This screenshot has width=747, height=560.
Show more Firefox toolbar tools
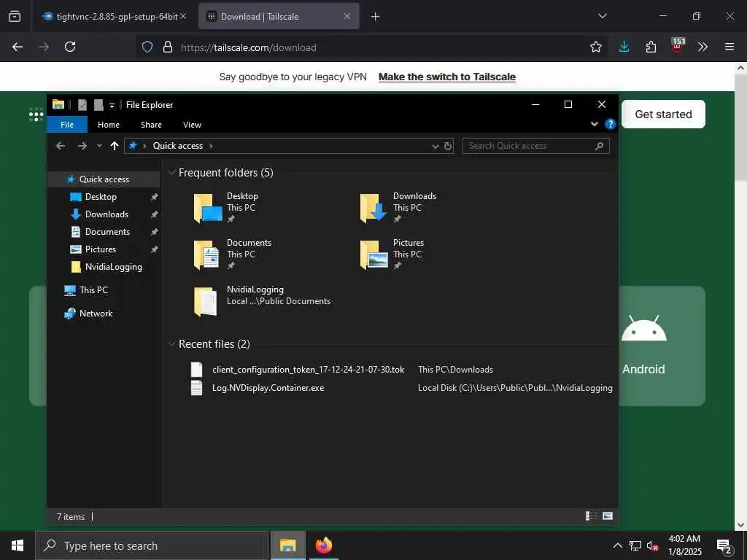coord(703,47)
